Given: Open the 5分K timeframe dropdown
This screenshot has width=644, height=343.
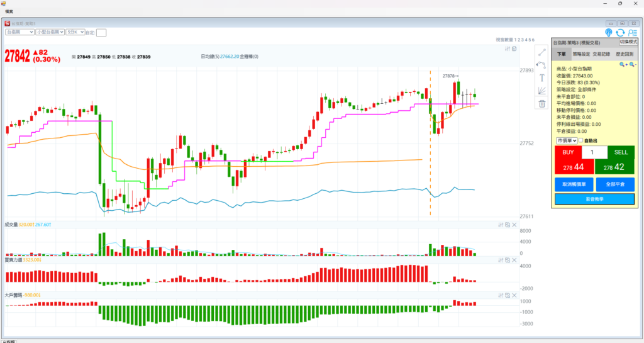Looking at the screenshot, I should 75,31.
